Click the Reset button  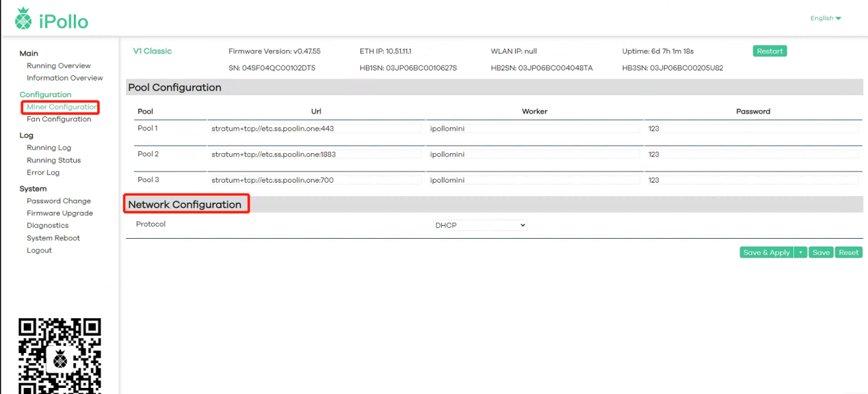pos(848,252)
